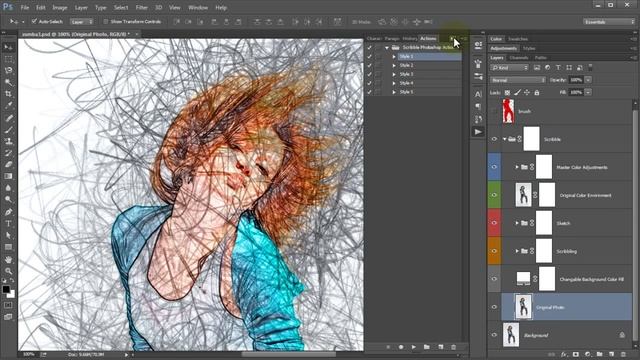Select the Crop tool

pos(8,94)
